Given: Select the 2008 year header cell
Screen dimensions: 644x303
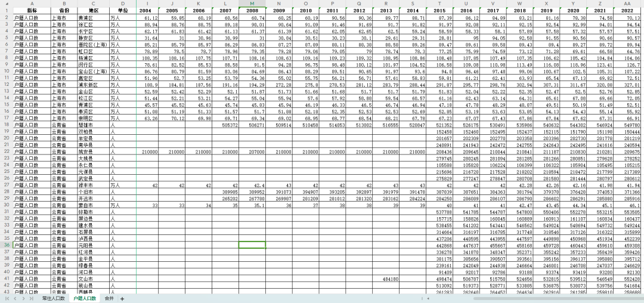Looking at the screenshot, I should pos(252,11).
